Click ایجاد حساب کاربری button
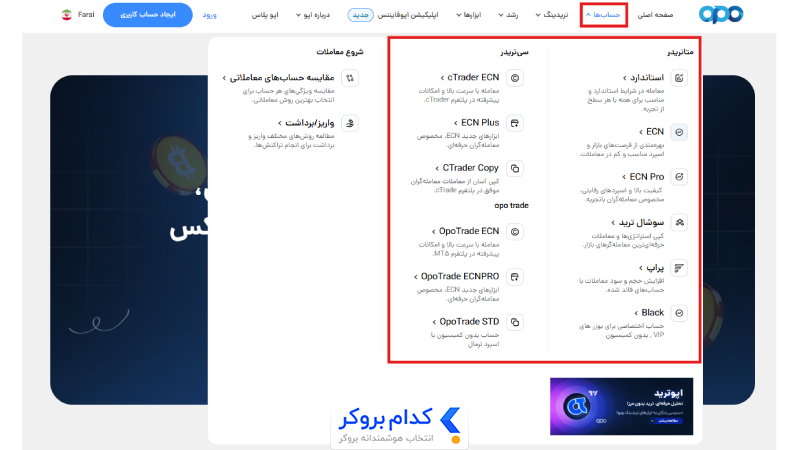This screenshot has width=800, height=450. 147,15
